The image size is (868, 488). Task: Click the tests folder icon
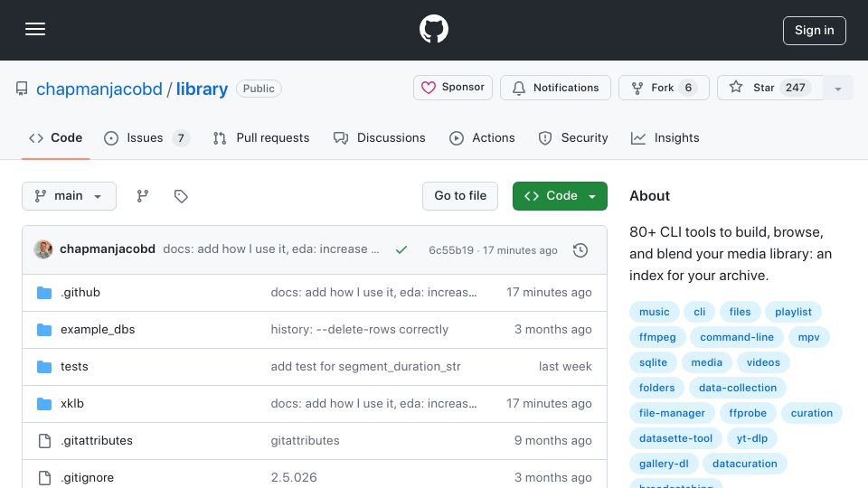click(44, 366)
